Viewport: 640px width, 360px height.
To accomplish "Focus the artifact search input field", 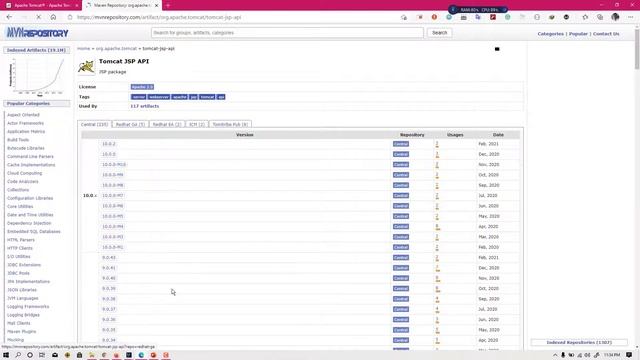I will (287, 33).
